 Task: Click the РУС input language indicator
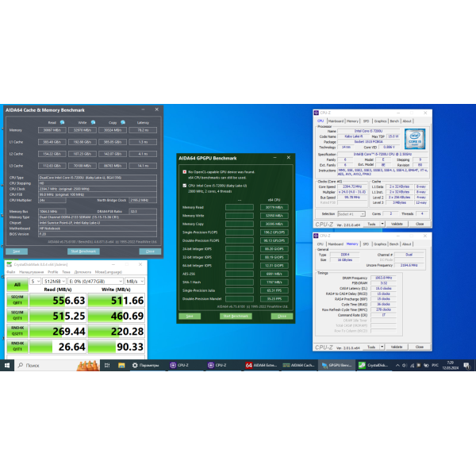click(435, 365)
